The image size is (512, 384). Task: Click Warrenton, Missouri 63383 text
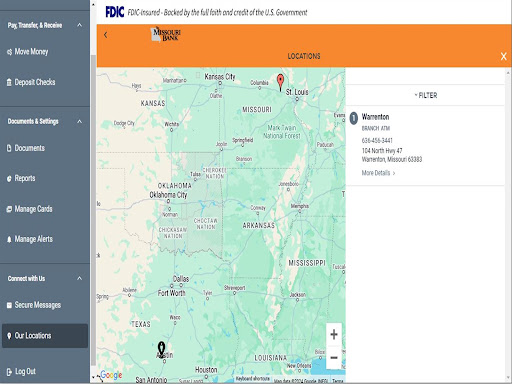click(x=392, y=159)
